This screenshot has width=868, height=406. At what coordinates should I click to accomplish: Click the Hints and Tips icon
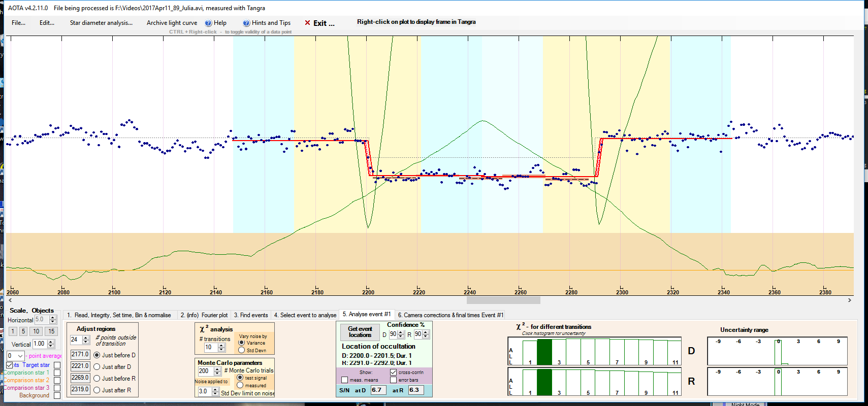246,23
